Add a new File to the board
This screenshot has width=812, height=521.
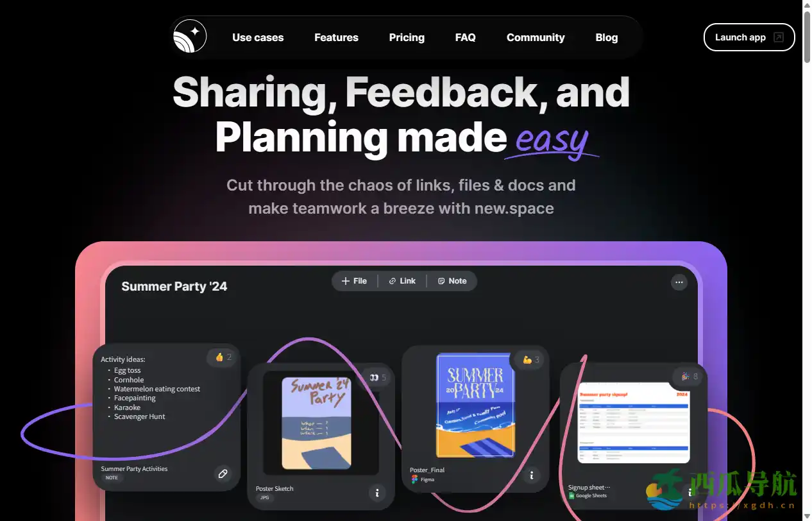[355, 281]
